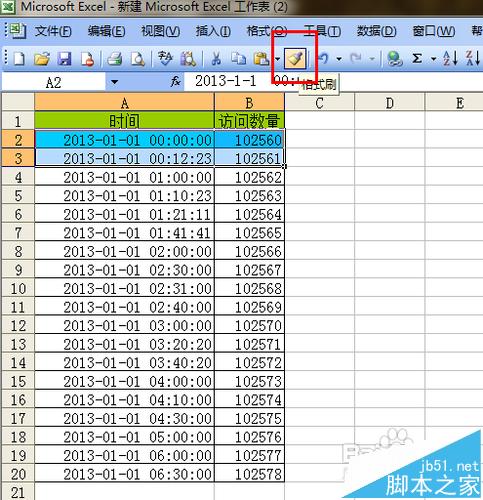483x500 pixels.
Task: Click the green 时间 header cell
Action: coord(124,120)
